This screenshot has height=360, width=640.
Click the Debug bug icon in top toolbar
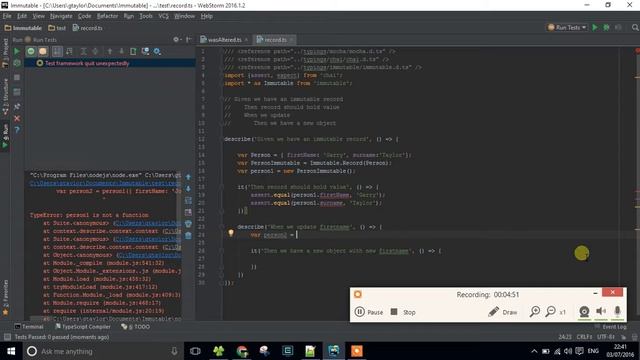[607, 27]
